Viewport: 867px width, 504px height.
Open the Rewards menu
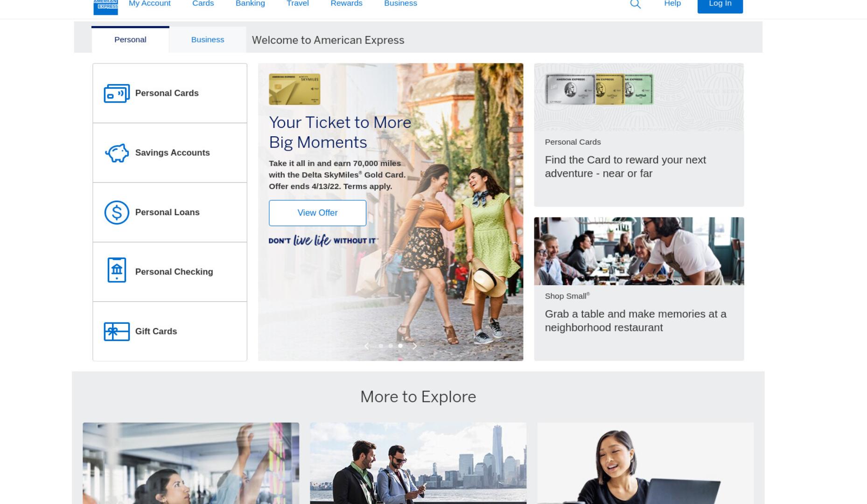[x=346, y=4]
